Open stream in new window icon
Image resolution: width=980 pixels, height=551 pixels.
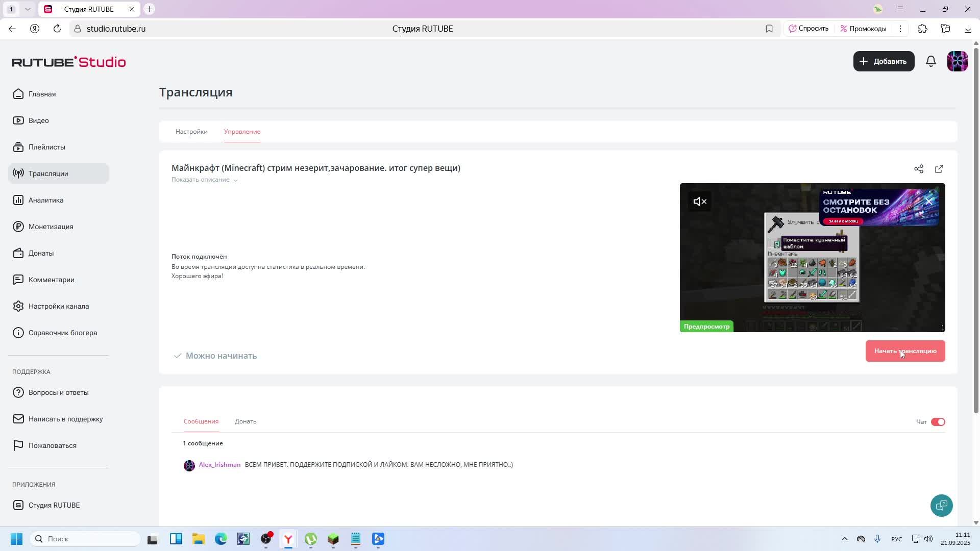pos(939,169)
